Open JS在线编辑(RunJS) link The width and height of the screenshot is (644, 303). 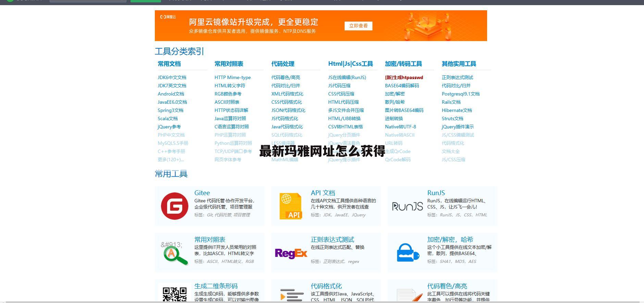(x=347, y=77)
